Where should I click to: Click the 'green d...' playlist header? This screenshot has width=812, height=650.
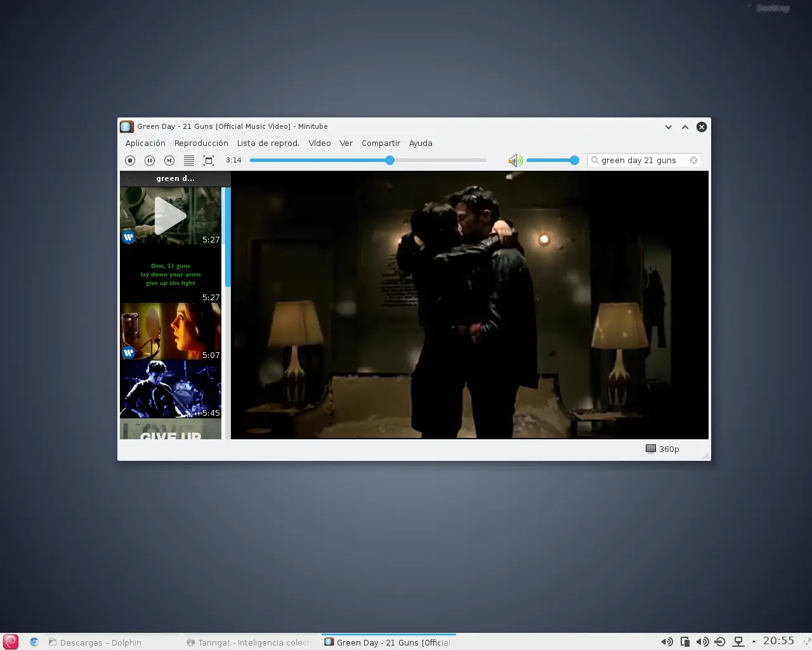pos(175,178)
